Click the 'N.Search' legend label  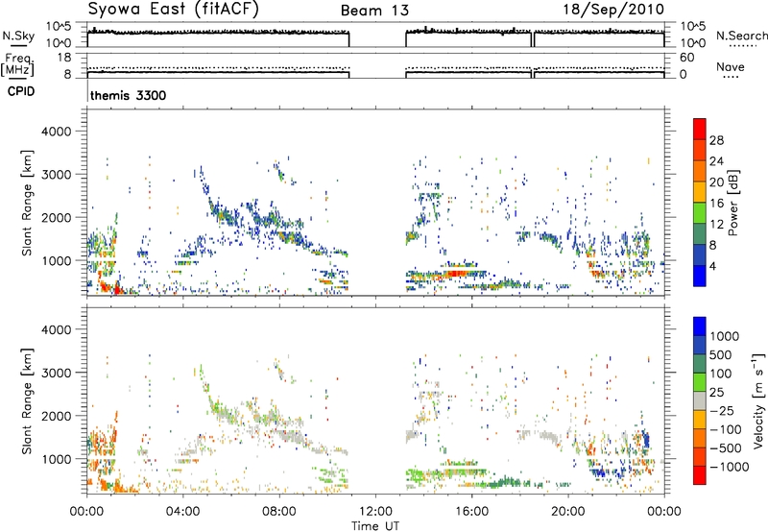pyautogui.click(x=742, y=36)
